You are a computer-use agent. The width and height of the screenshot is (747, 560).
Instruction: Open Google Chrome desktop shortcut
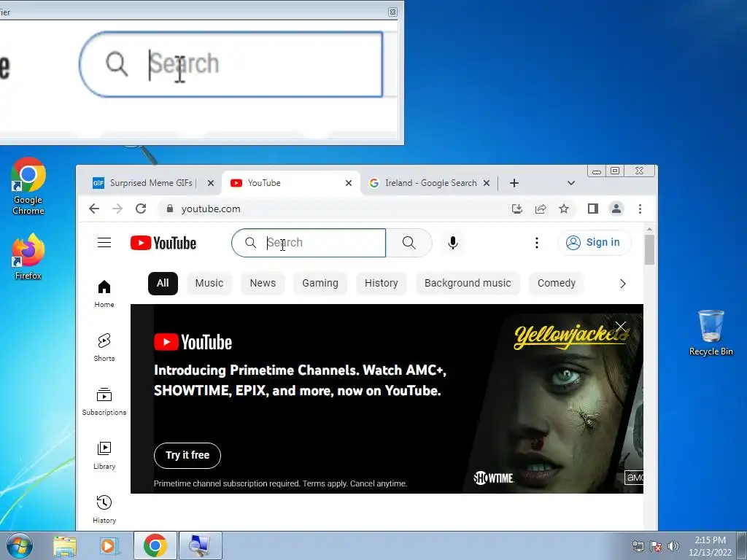click(x=28, y=186)
